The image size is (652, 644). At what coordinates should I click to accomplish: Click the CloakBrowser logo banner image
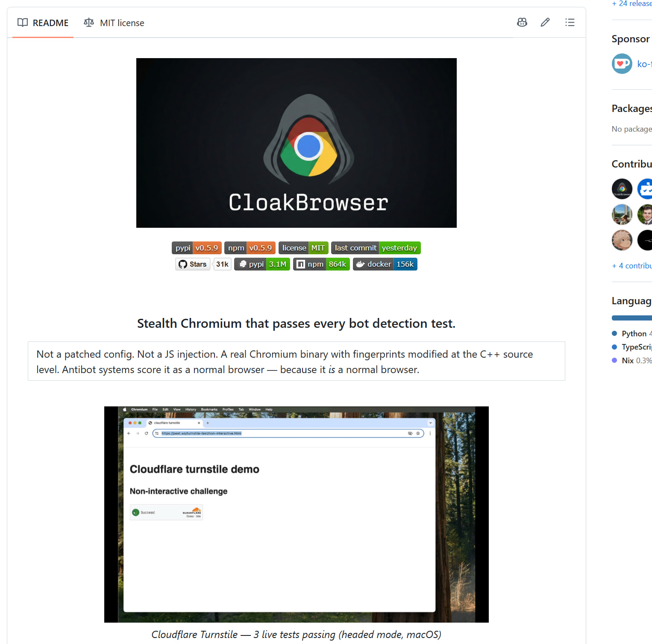(297, 143)
